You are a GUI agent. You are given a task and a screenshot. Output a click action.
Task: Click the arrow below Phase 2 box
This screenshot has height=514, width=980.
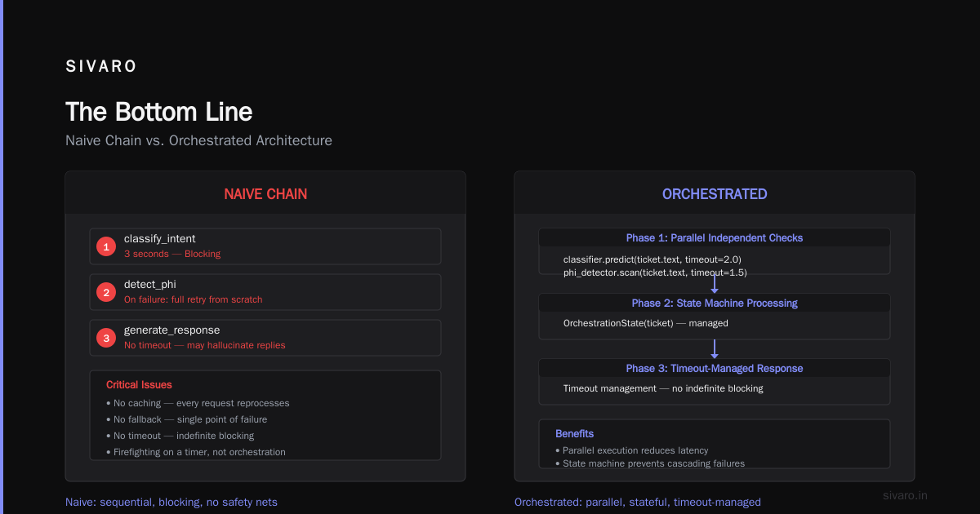tap(715, 349)
